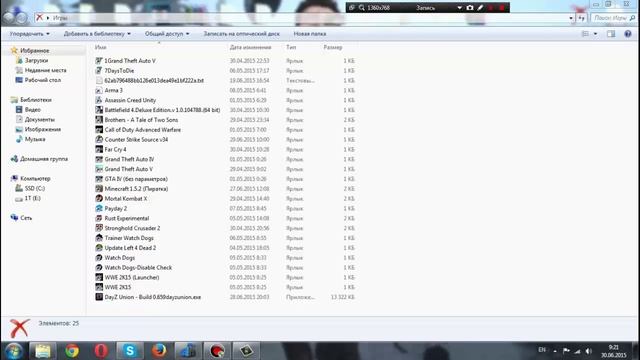The height and width of the screenshot is (360, 640).
Task: Select the Assassin Creed Unity icon
Action: [99, 100]
